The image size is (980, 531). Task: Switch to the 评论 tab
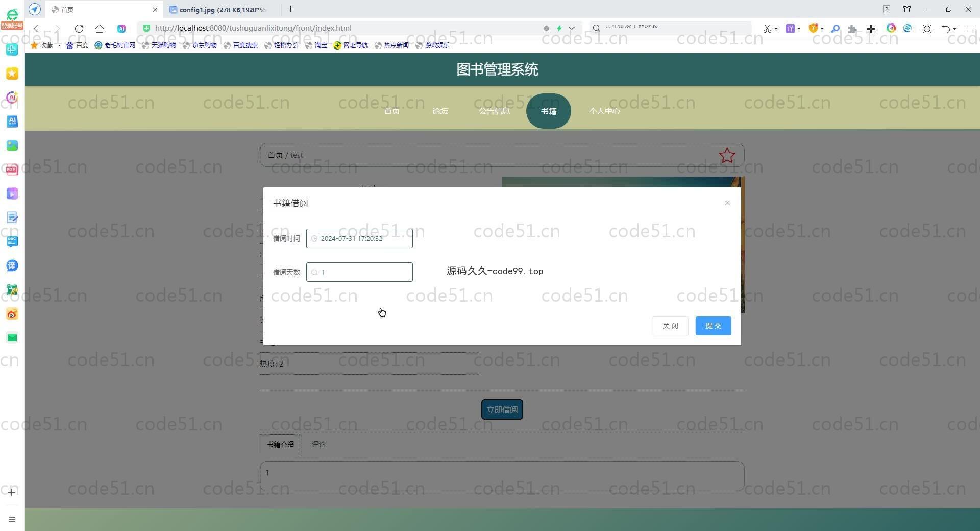[318, 444]
